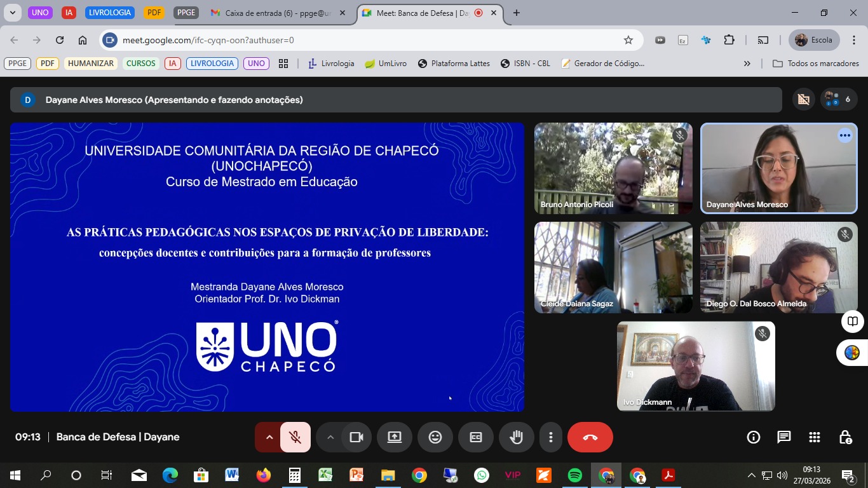
Task: Click the raise hand icon
Action: coord(516,437)
